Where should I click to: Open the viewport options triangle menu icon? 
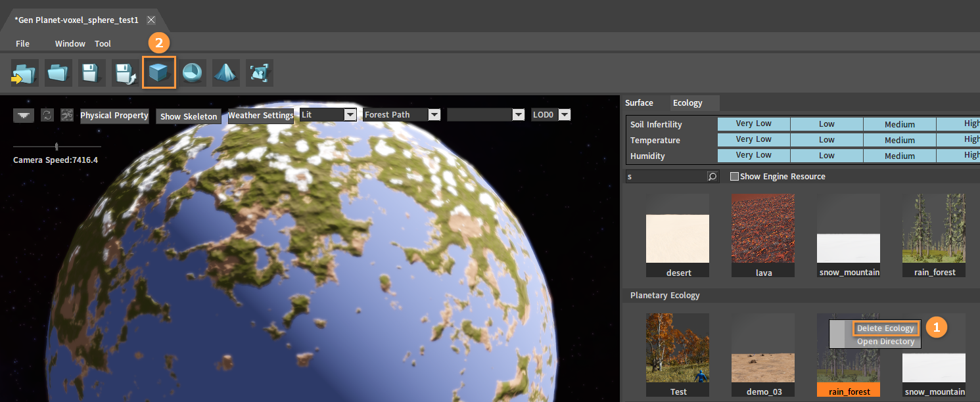(24, 115)
